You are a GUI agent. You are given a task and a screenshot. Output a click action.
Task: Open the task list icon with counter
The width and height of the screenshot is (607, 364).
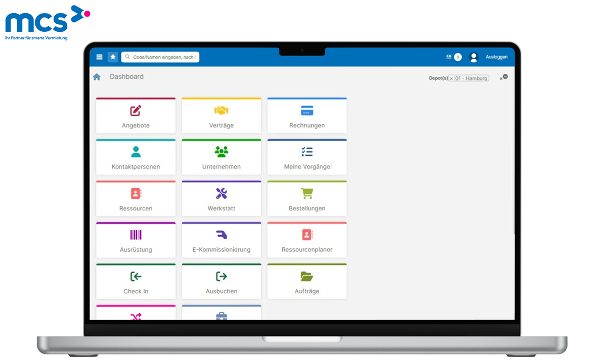[x=453, y=57]
